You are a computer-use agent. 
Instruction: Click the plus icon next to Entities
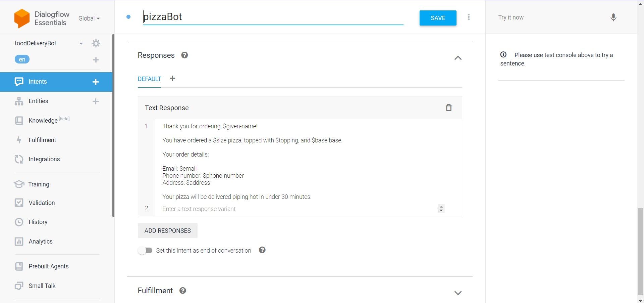[96, 101]
